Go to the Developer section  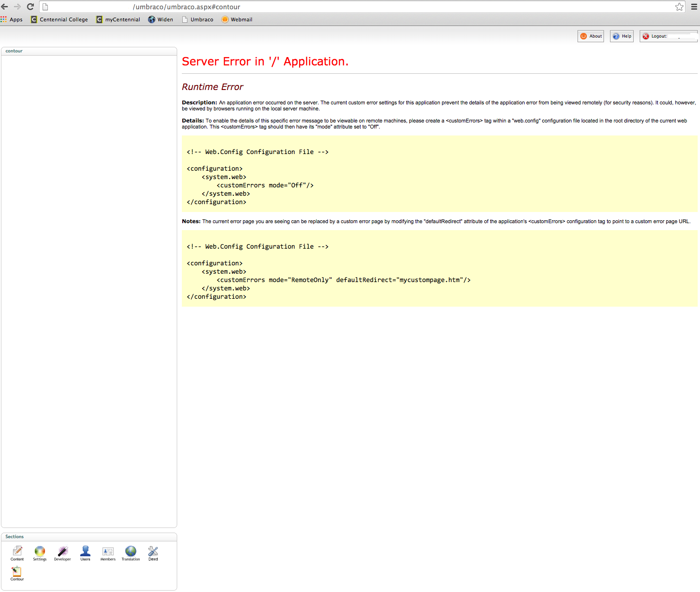(x=63, y=552)
